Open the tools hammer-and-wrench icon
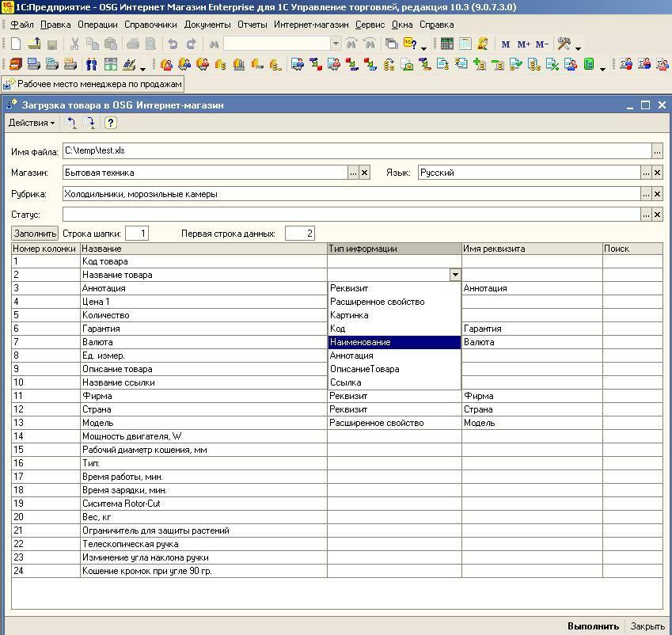The image size is (672, 635). pos(564,44)
